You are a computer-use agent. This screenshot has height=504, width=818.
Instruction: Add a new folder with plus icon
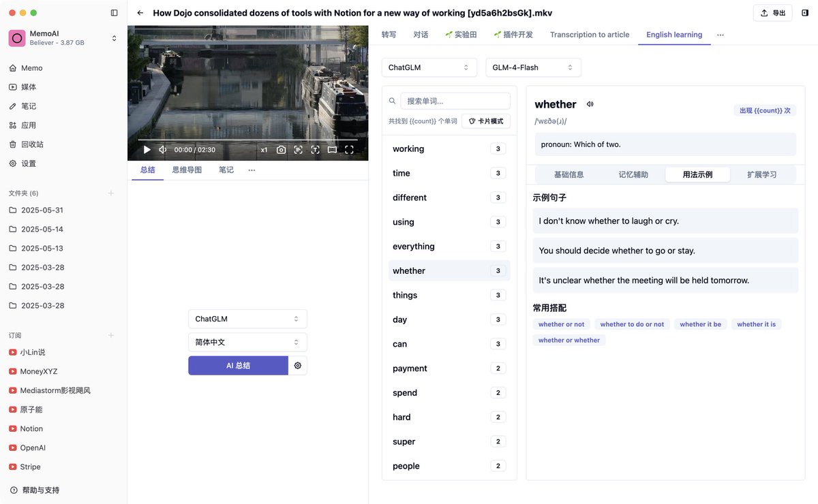(111, 193)
